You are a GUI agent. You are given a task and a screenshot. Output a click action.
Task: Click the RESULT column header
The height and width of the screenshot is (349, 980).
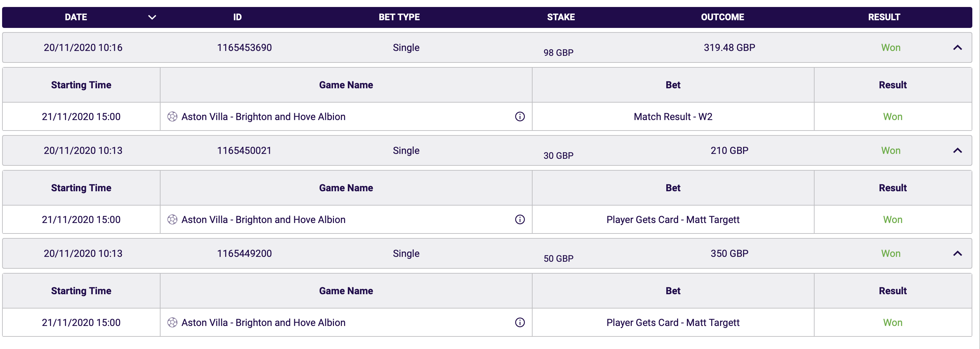point(884,17)
